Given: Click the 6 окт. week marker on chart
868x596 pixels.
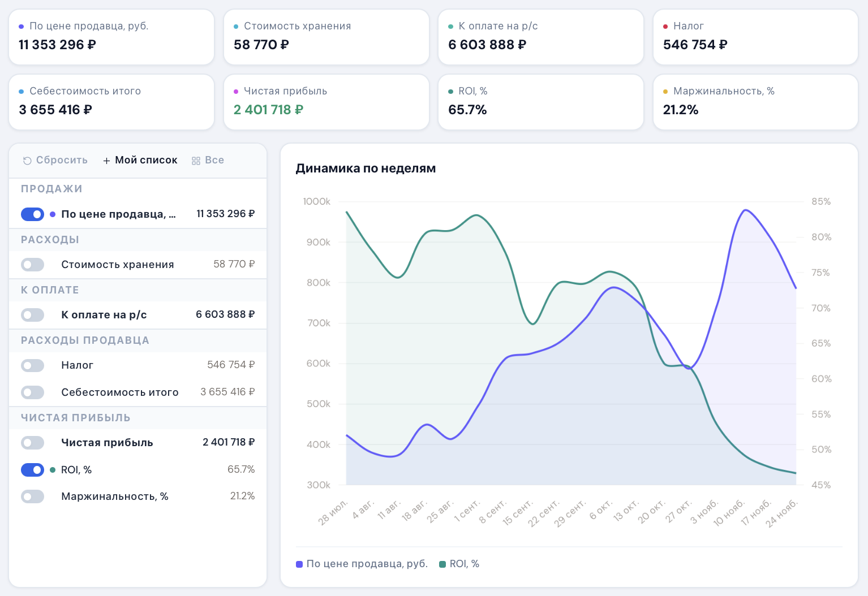Looking at the screenshot, I should (601, 509).
